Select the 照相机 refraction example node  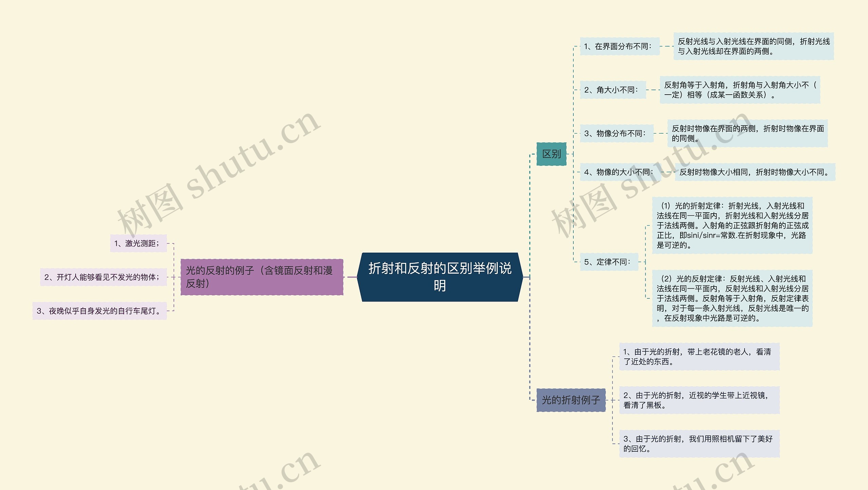point(699,444)
